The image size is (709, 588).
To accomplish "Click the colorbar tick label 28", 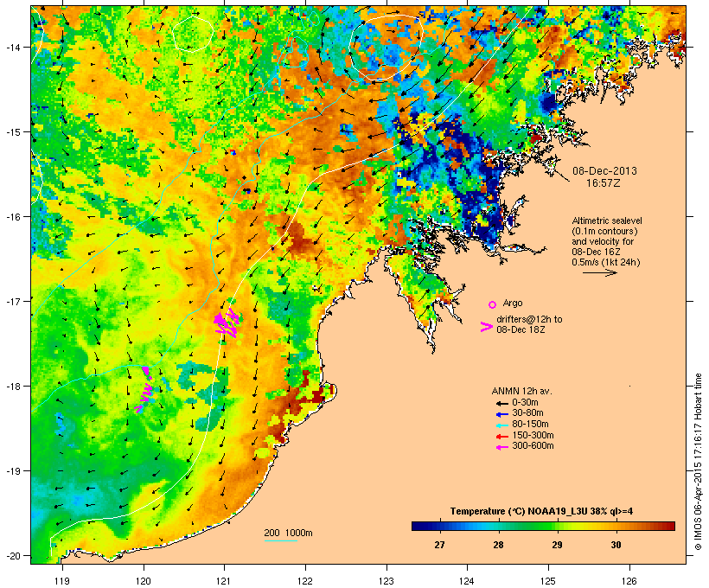I will pos(498,545).
